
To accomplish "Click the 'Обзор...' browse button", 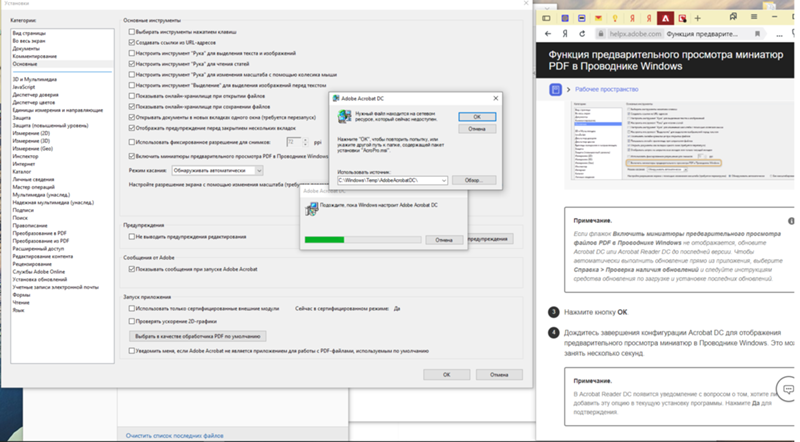I will tap(473, 180).
